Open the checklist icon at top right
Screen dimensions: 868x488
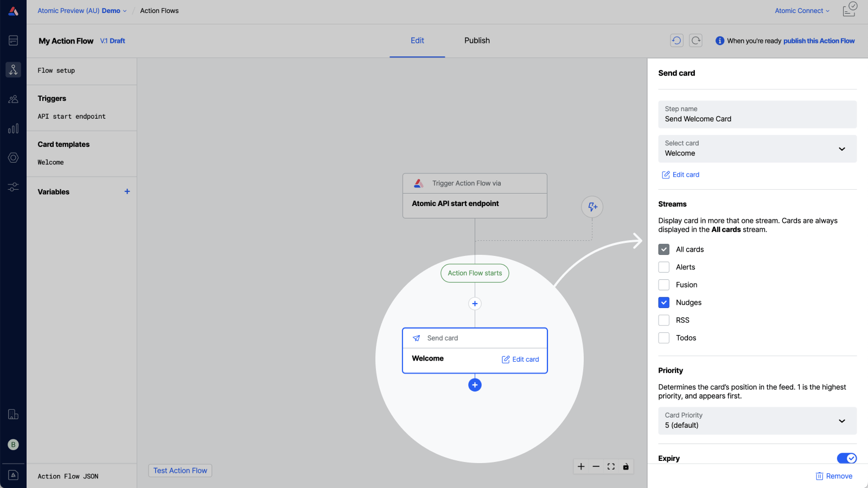click(850, 9)
